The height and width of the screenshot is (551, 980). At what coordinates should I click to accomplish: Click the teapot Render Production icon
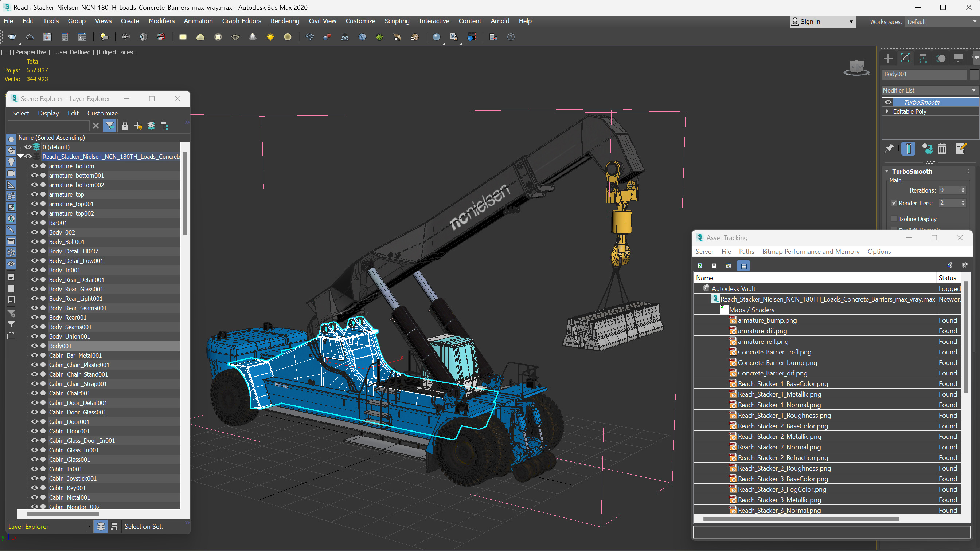(12, 37)
